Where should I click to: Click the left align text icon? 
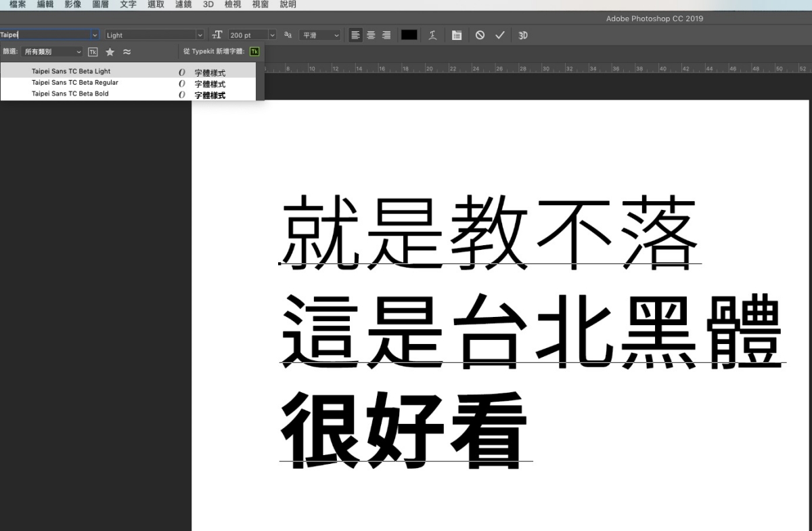click(x=355, y=35)
